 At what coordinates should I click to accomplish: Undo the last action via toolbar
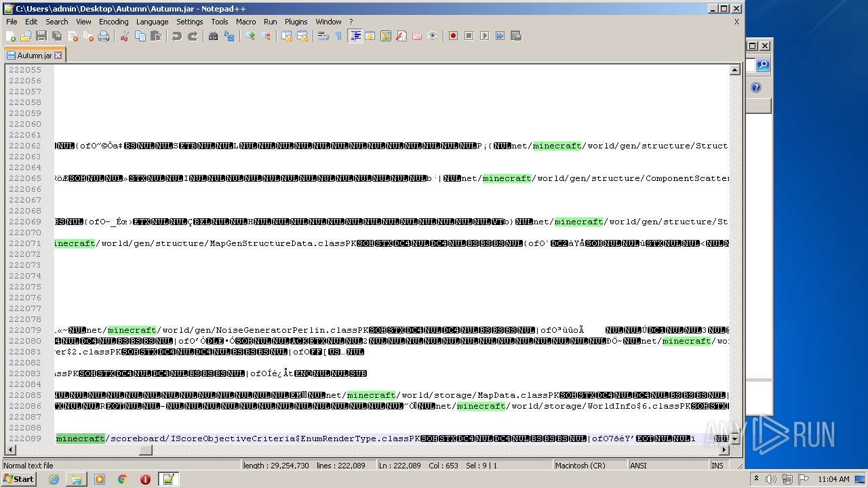(x=177, y=36)
